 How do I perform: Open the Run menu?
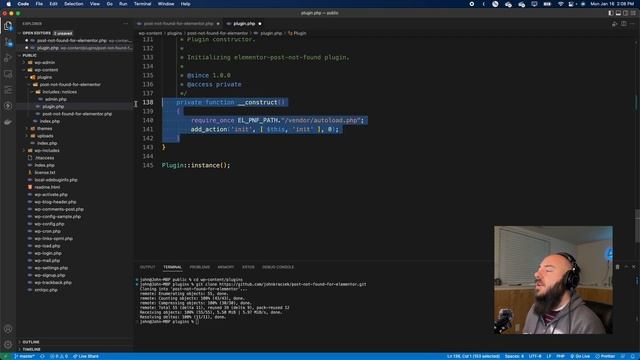pyautogui.click(x=123, y=4)
